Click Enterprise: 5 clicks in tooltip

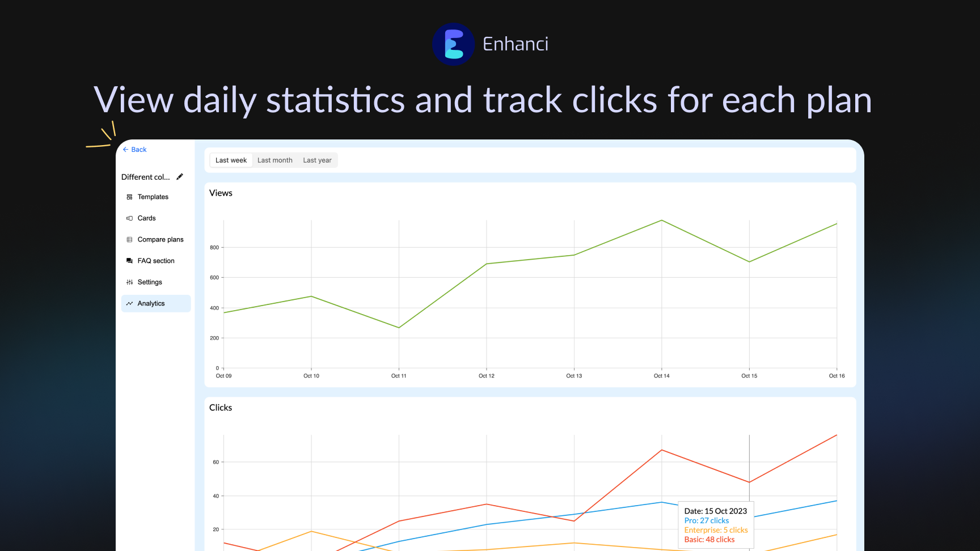(x=716, y=530)
